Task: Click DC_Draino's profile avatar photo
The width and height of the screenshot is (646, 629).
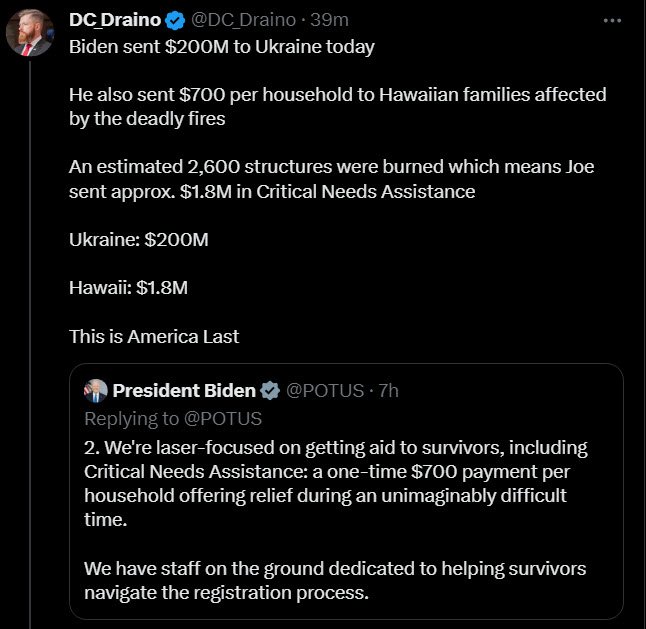Action: [30, 32]
